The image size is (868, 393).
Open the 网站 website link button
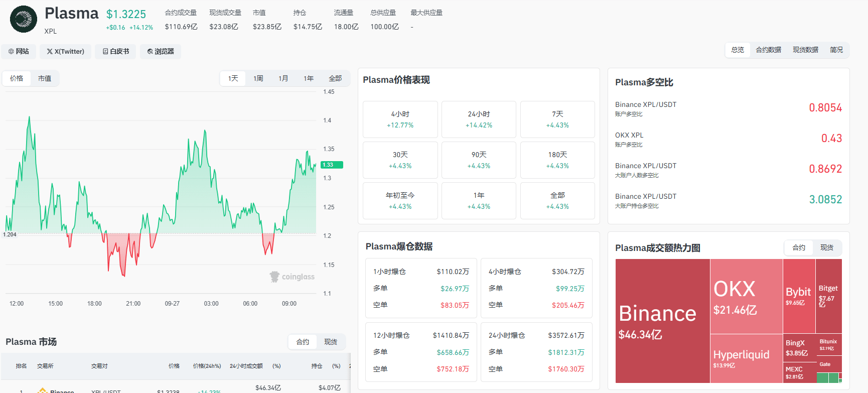[x=19, y=51]
